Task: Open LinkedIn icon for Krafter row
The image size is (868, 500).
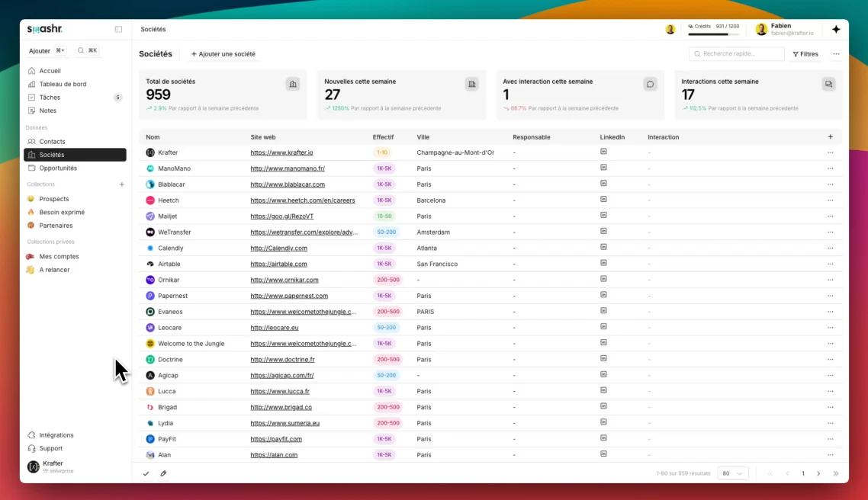Action: 603,152
